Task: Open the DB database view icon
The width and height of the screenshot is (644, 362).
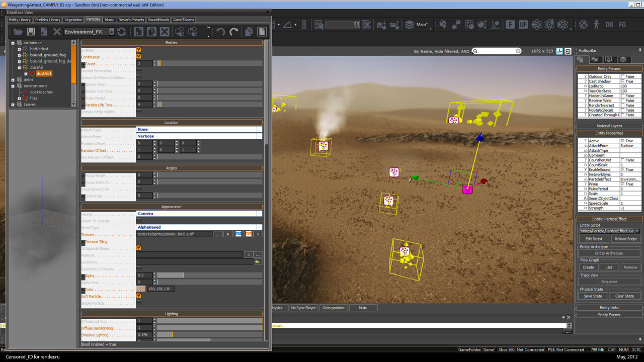Action: point(609,24)
